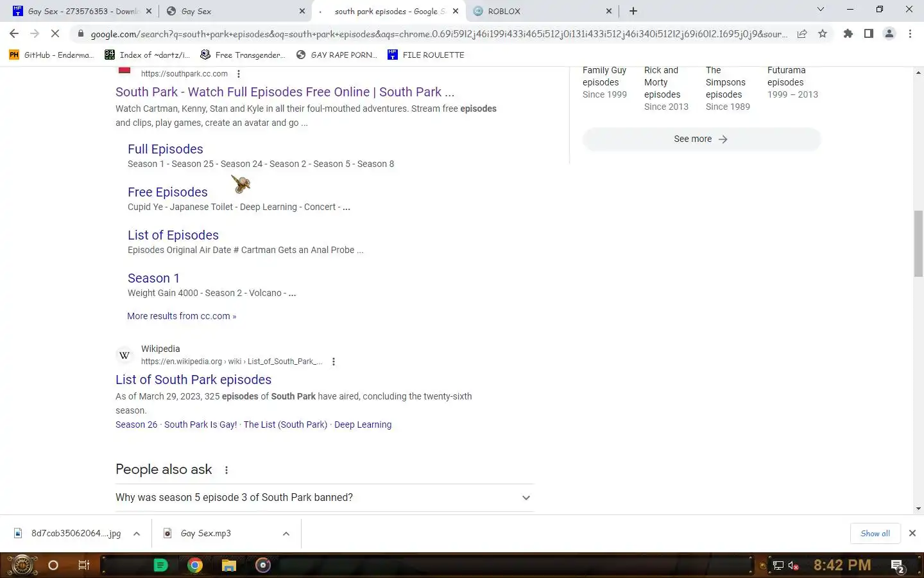Open Family Guy episodes suggestion
This screenshot has height=578, width=924.
coord(604,82)
